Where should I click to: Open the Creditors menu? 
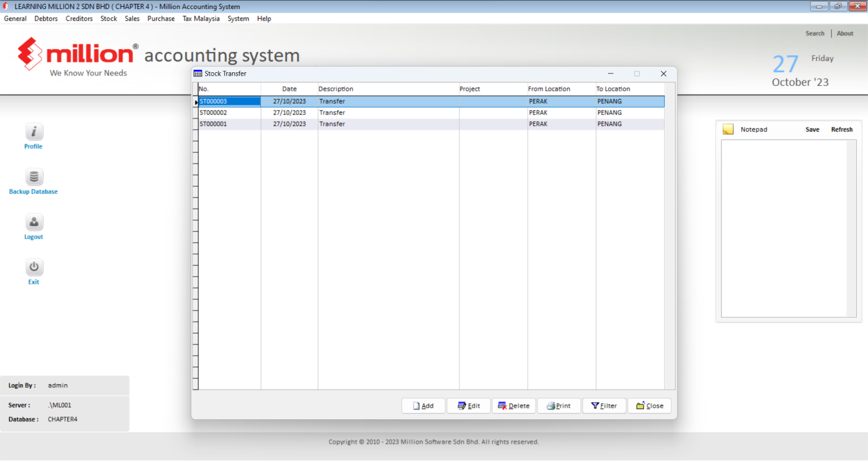click(x=79, y=19)
